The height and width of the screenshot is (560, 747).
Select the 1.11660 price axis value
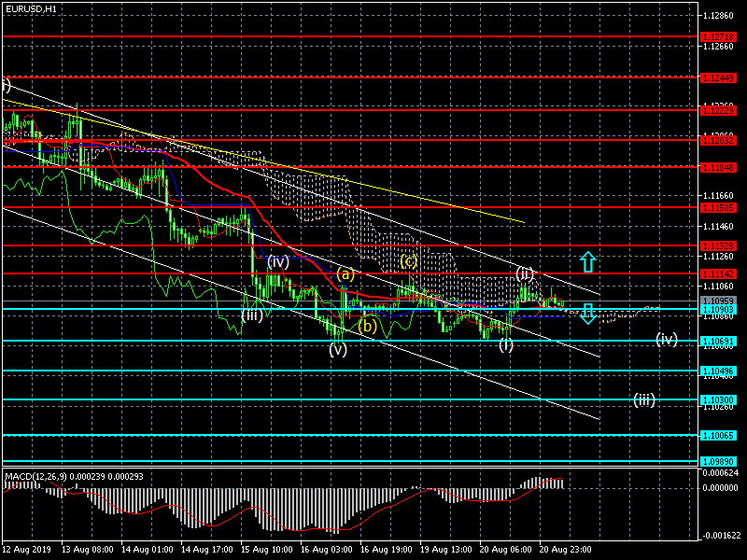point(718,196)
